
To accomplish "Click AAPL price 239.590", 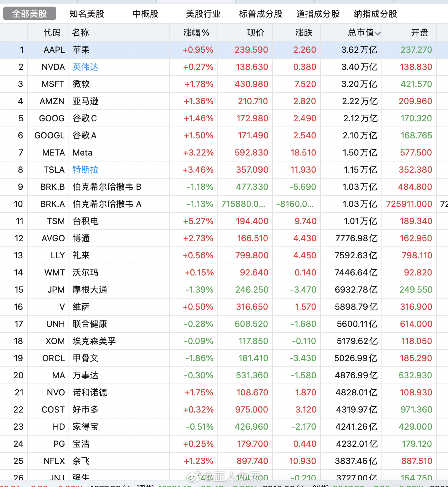I will 251,50.
